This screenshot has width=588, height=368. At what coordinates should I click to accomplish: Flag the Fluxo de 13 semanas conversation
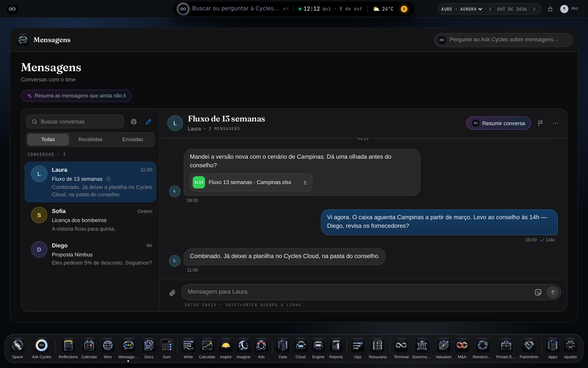[540, 123]
